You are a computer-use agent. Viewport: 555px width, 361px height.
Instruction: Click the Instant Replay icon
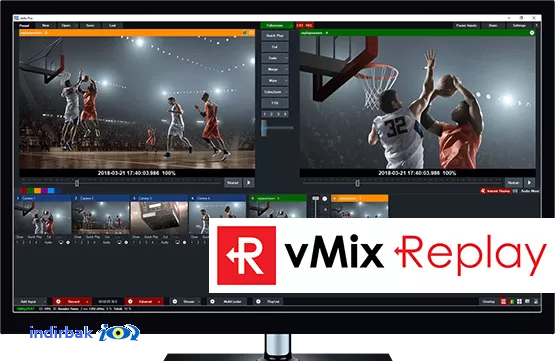click(x=483, y=191)
